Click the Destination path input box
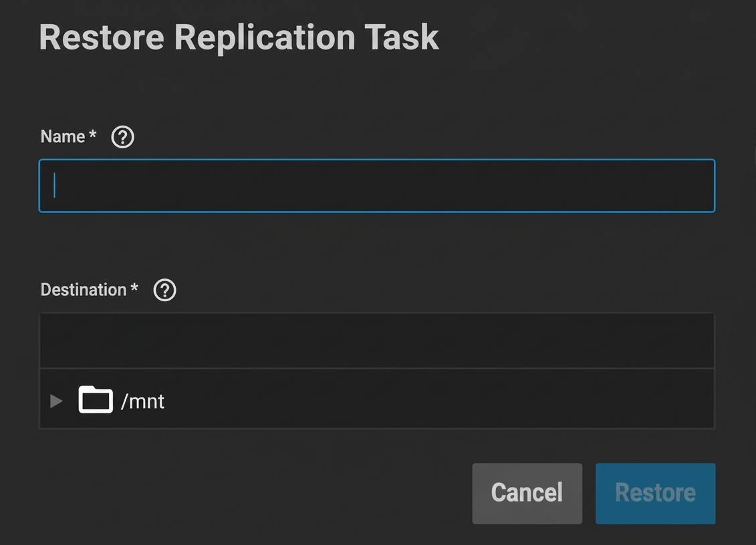This screenshot has width=756, height=545. pos(377,341)
